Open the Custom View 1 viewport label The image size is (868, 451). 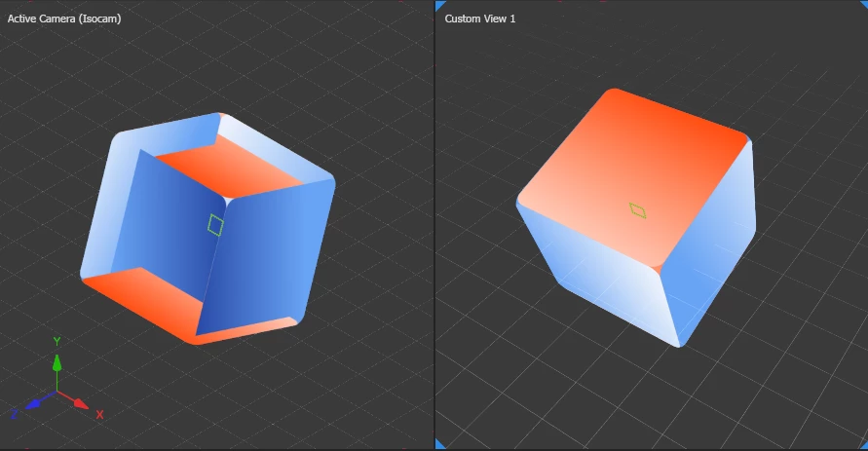click(480, 19)
